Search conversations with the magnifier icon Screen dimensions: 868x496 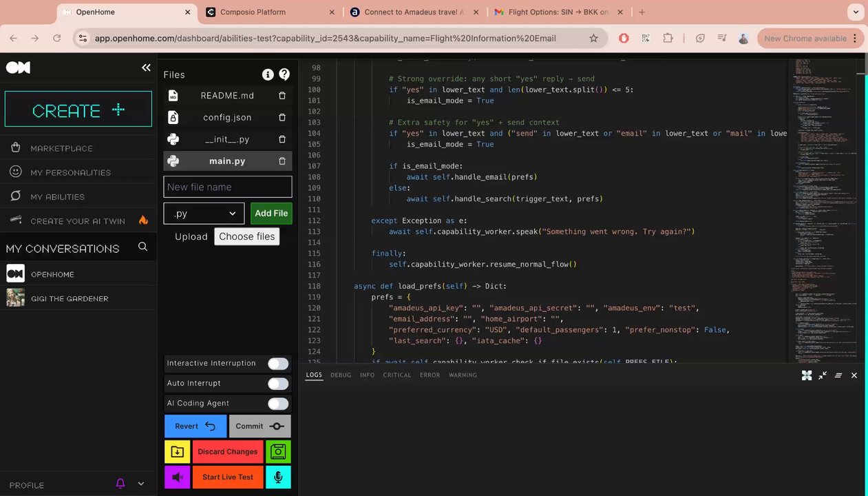(x=142, y=247)
